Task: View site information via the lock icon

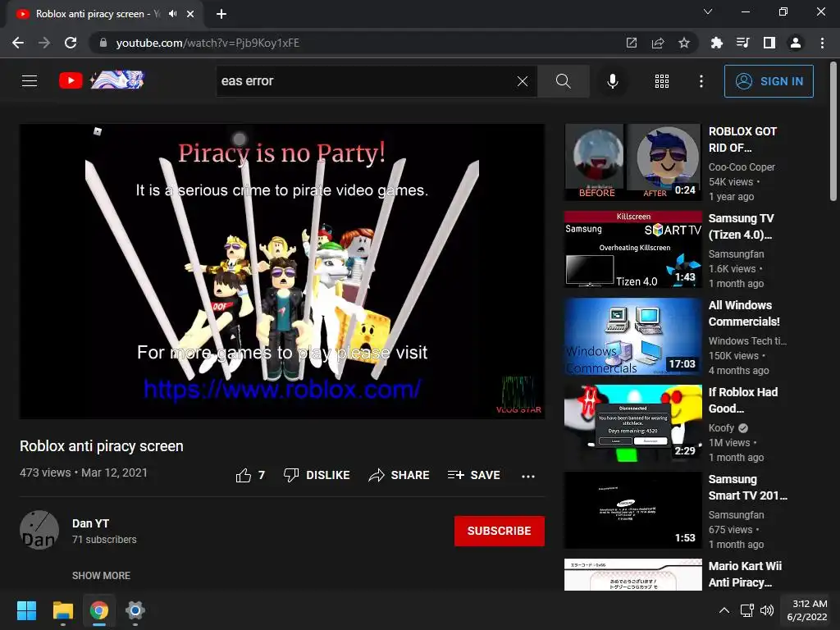Action: 103,43
